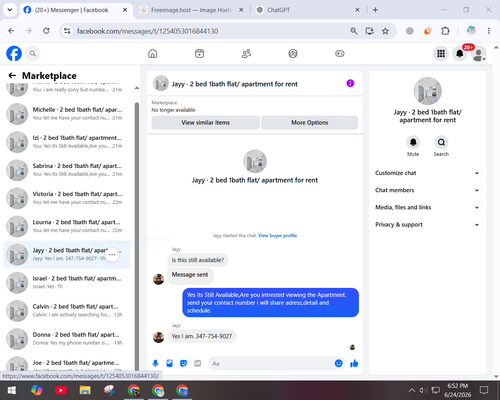Screen dimensions: 500x400
Task: Switch to ChatGPT browser tab
Action: click(x=278, y=10)
